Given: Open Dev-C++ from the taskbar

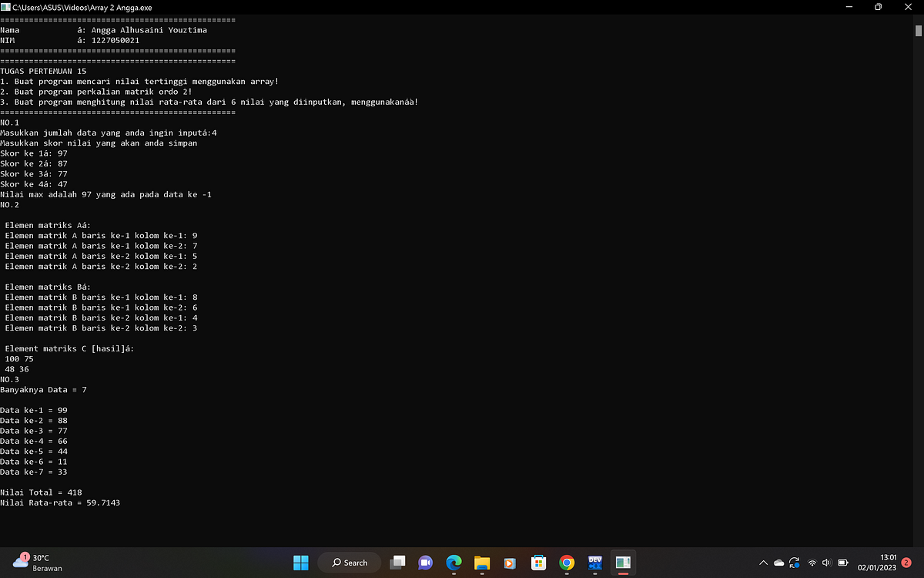Looking at the screenshot, I should tap(594, 563).
